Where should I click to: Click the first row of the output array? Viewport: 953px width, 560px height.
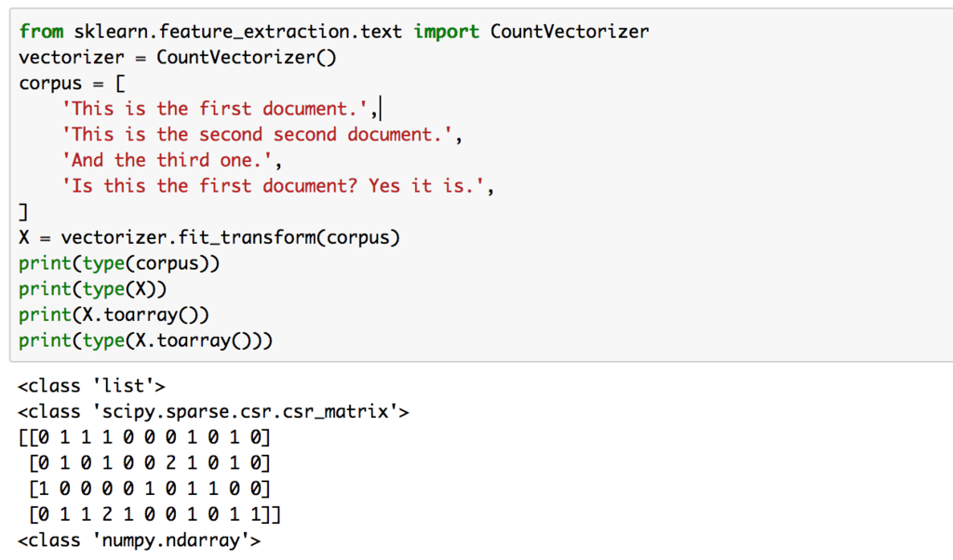[144, 437]
